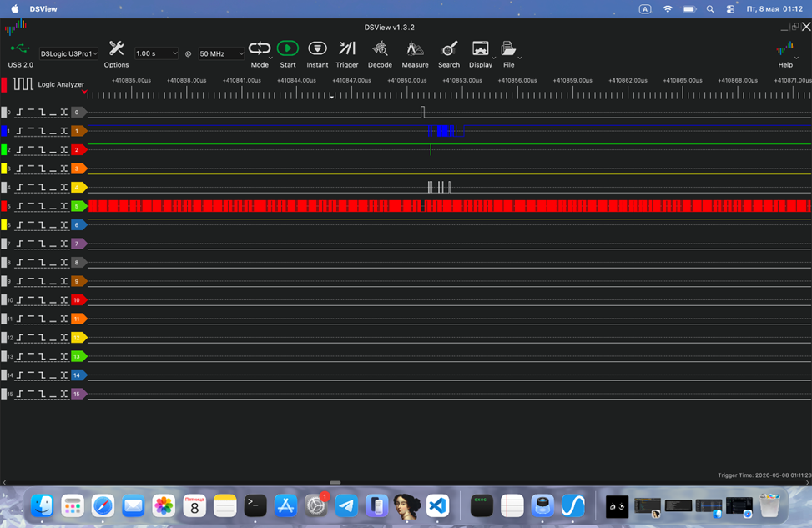
Task: Toggle high level trigger on channel 11
Action: coord(31,319)
